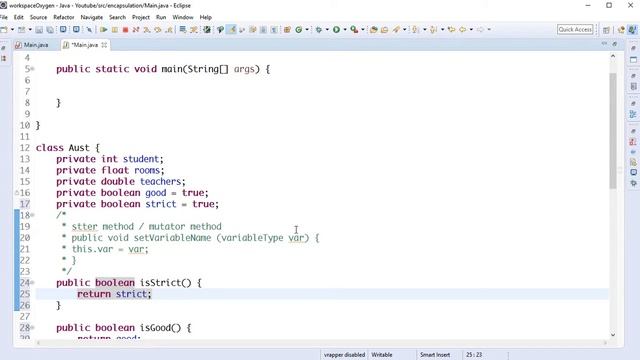The width and height of the screenshot is (640, 360).
Task: Click the Next Annotation icon
Action: tap(416, 29)
